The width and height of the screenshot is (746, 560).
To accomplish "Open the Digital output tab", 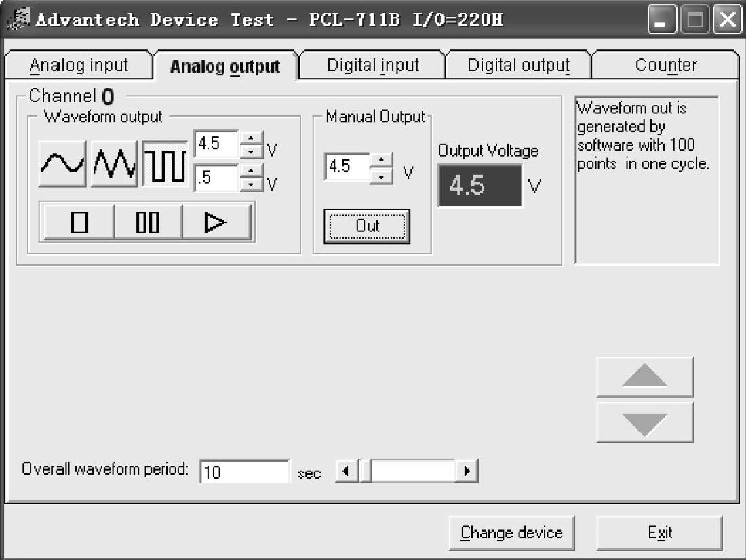I will click(519, 65).
